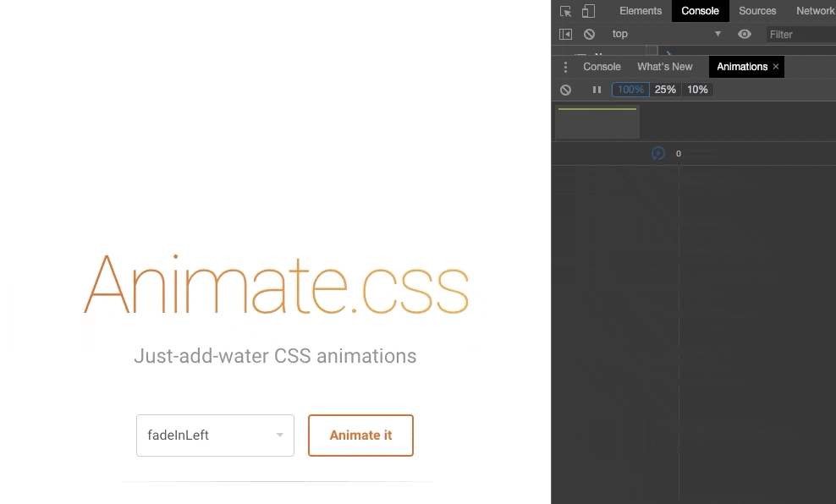Switch to the Network tab

pyautogui.click(x=815, y=11)
